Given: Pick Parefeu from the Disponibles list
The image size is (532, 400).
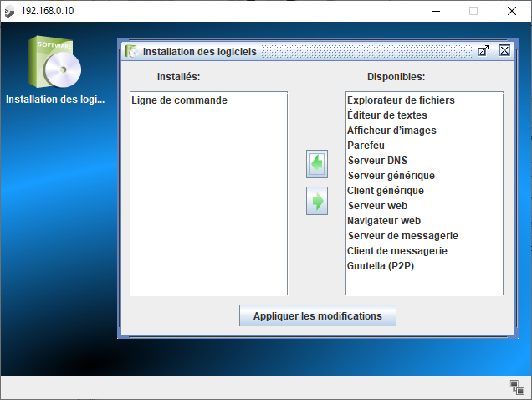Looking at the screenshot, I should point(366,146).
